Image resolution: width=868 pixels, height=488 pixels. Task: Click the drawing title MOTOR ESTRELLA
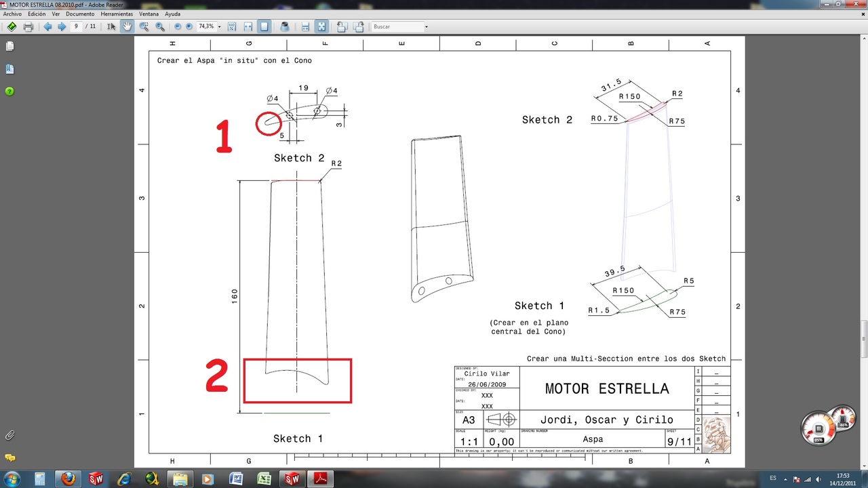[x=607, y=389]
